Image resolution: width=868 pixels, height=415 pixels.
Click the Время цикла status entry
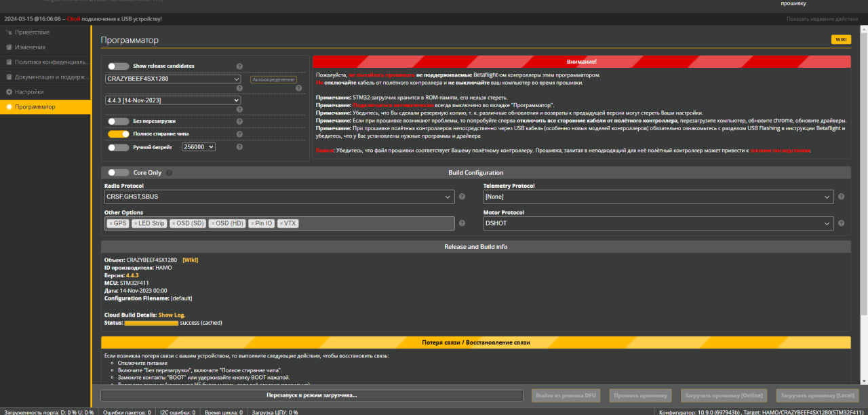pyautogui.click(x=224, y=412)
